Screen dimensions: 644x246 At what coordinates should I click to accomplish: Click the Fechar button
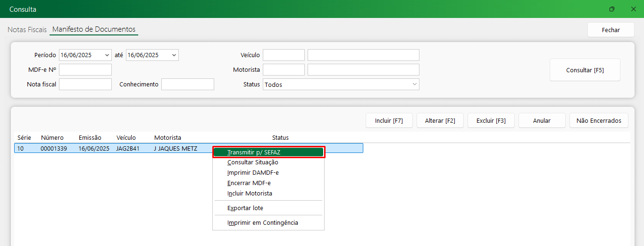point(611,30)
